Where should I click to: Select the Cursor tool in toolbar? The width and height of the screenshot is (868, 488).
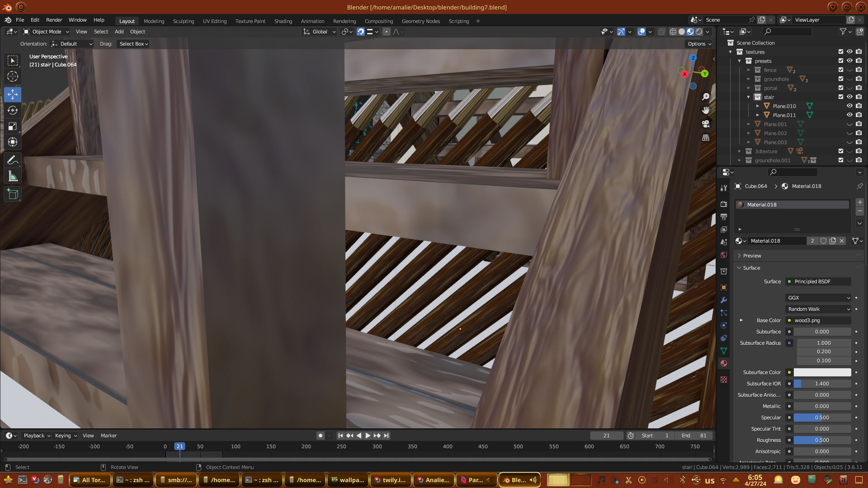pyautogui.click(x=13, y=76)
